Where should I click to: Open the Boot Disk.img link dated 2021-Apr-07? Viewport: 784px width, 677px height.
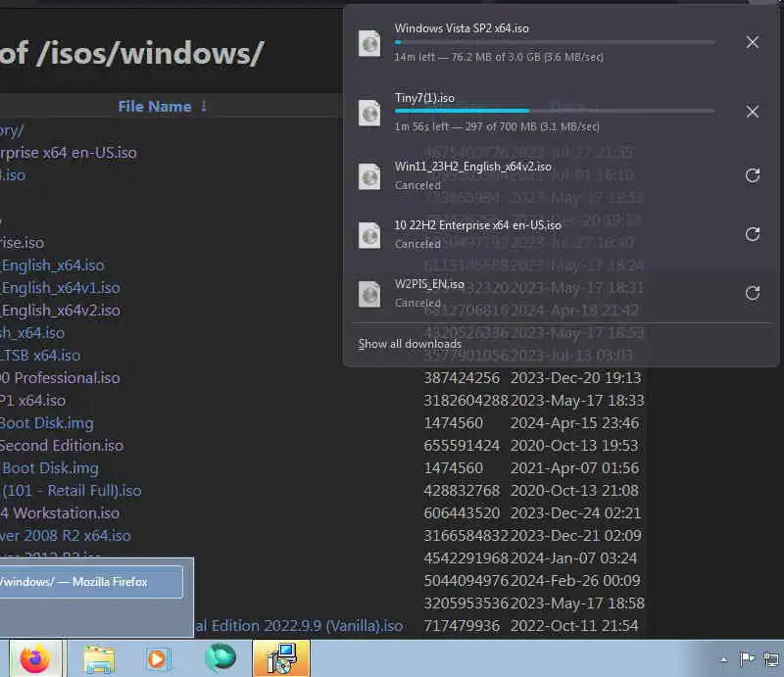click(x=50, y=468)
